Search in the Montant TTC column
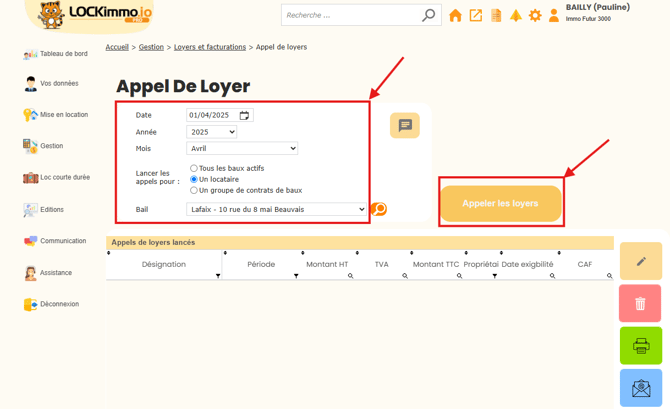The width and height of the screenshot is (670, 409). click(459, 276)
